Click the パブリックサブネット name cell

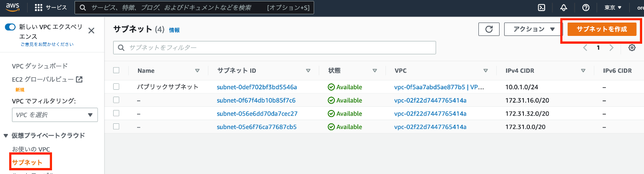(168, 87)
